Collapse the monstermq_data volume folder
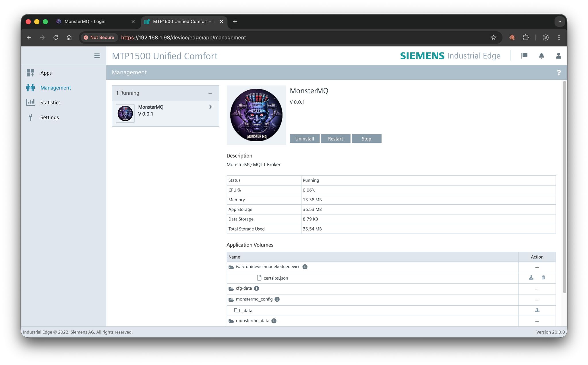 click(231, 321)
